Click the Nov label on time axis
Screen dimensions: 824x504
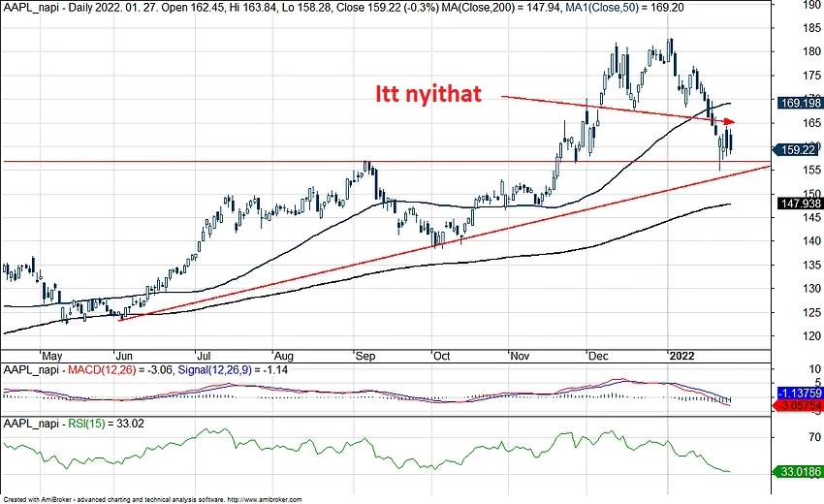[x=520, y=356]
